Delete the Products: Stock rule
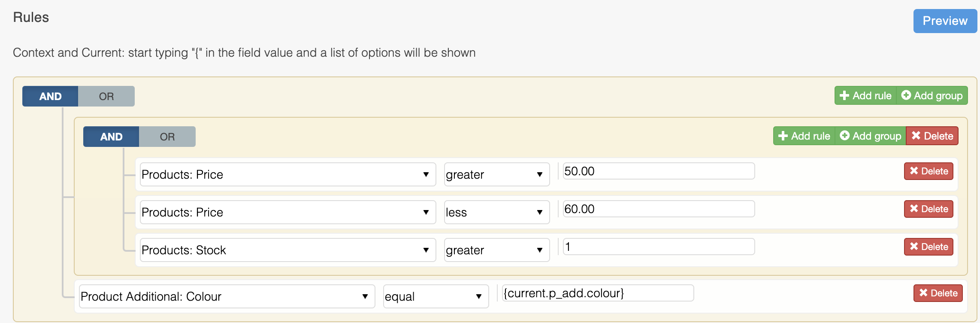 coord(929,247)
